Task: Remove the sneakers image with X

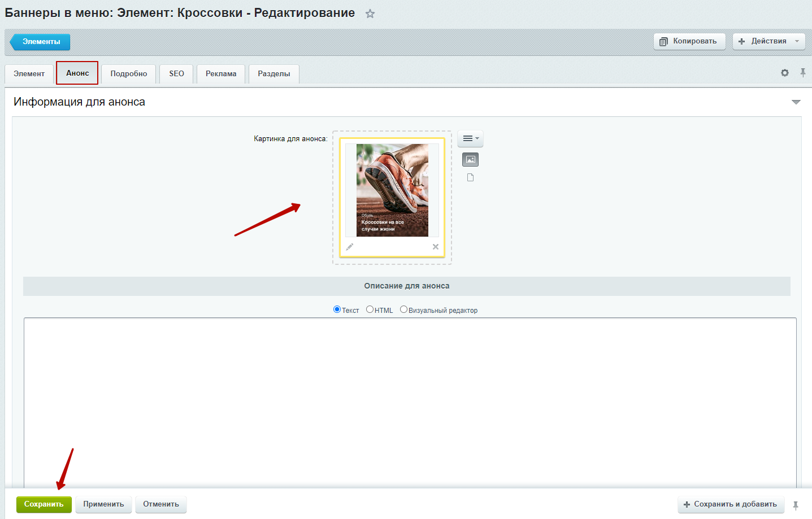Action: click(x=436, y=247)
